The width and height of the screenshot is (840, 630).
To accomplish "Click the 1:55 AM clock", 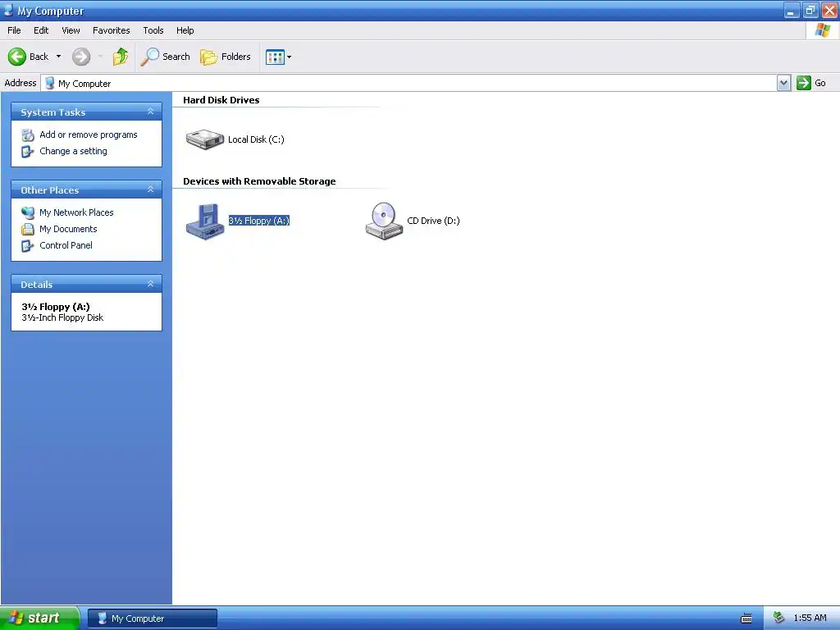I will tap(810, 619).
